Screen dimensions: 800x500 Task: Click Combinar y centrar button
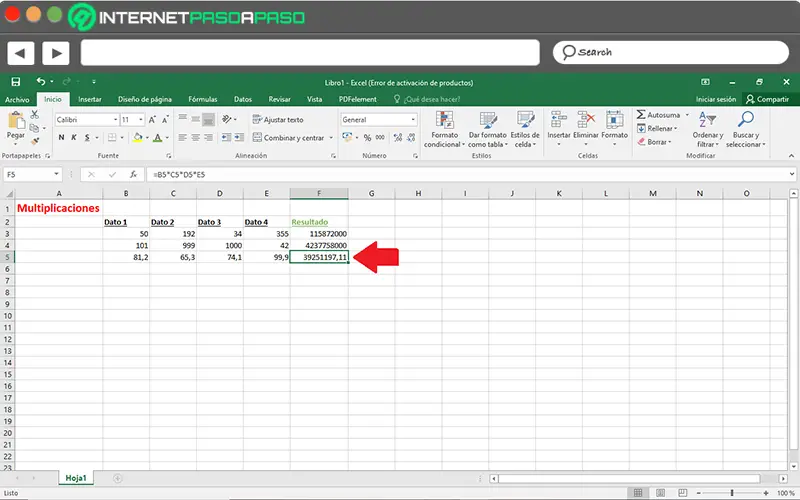[288, 138]
